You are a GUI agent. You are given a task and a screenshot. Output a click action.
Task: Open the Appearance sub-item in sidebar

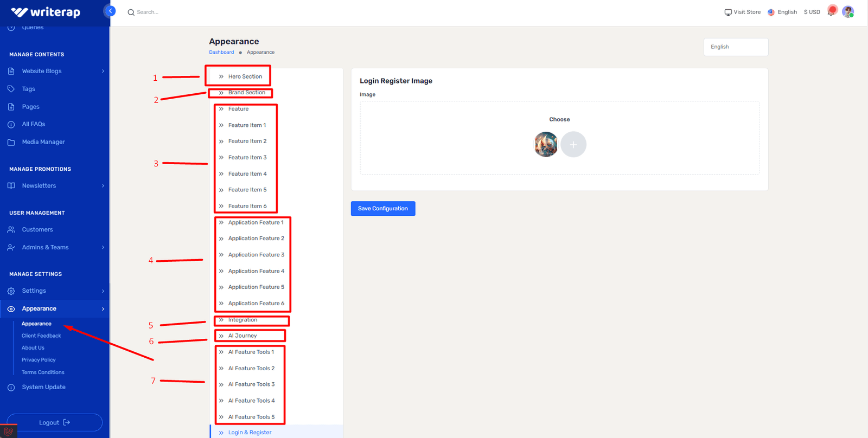click(36, 324)
